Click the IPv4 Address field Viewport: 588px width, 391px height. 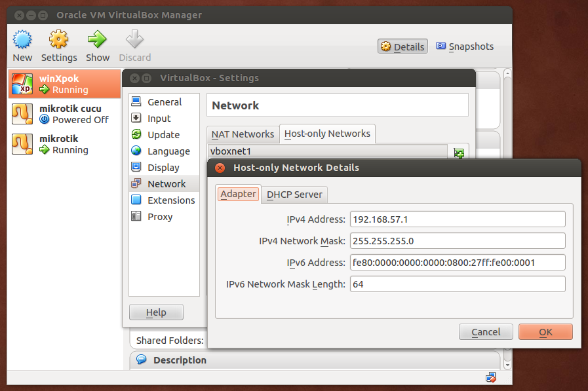click(458, 219)
